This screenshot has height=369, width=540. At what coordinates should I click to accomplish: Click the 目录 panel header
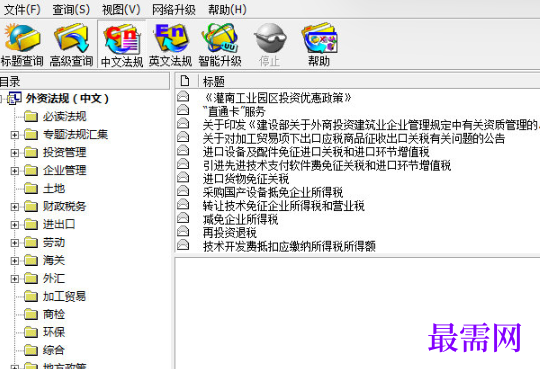click(x=84, y=82)
